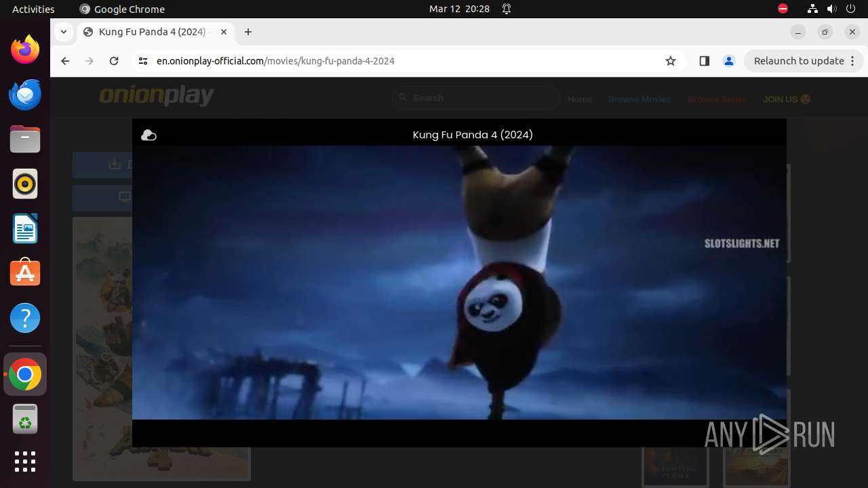Open the clock showing Mar 12 20:28
The image size is (868, 488).
click(459, 9)
